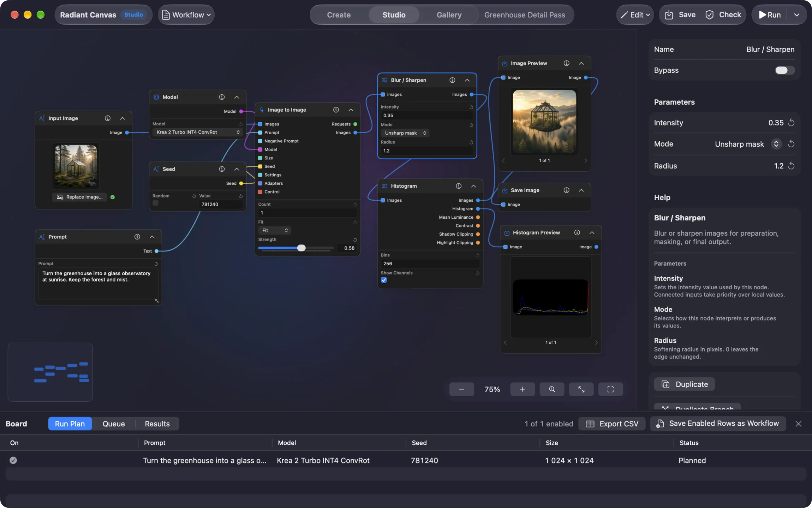Toggle the enabled check in Run Plan row

coord(13,461)
